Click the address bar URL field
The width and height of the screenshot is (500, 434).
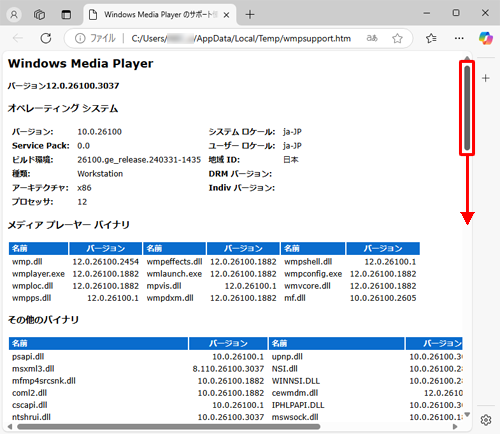[x=241, y=39]
